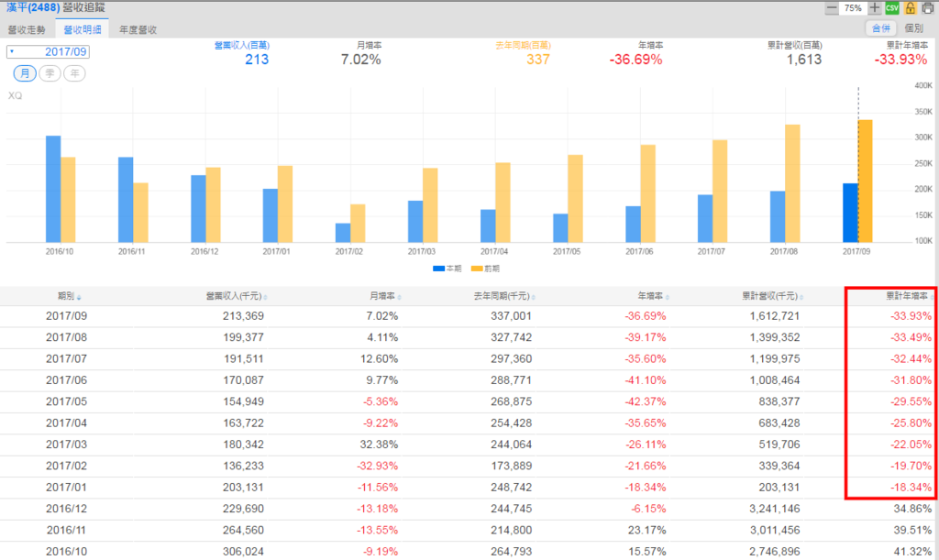Viewport: 939px width, 560px height.
Task: Click the cumulative revenue value 3,241,146
Action: (775, 509)
